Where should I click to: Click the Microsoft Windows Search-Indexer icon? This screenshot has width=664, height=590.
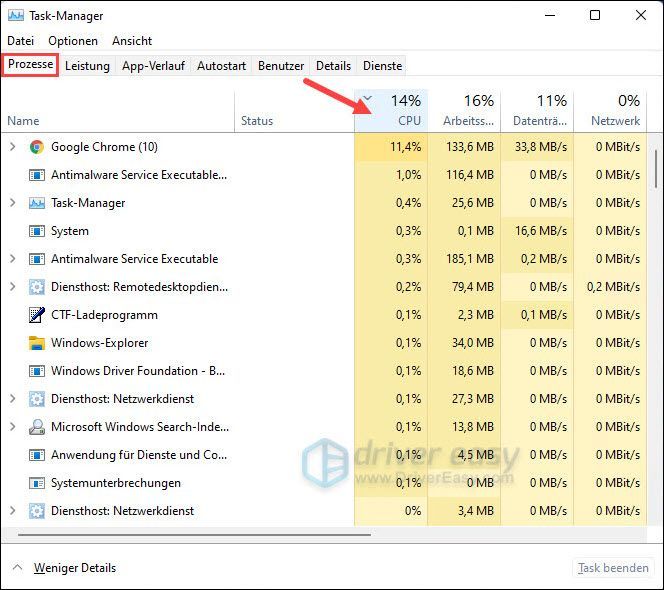37,427
